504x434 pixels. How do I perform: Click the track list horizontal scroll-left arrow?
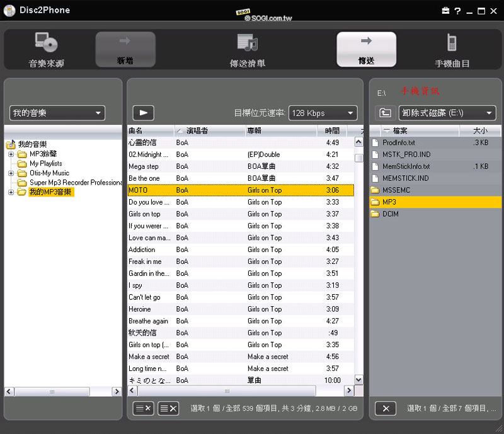click(132, 391)
